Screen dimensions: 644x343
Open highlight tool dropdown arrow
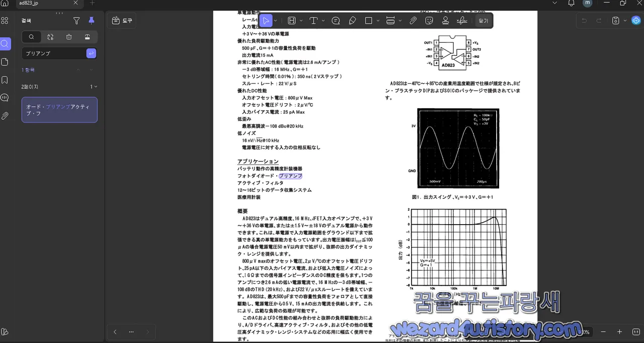(x=301, y=21)
